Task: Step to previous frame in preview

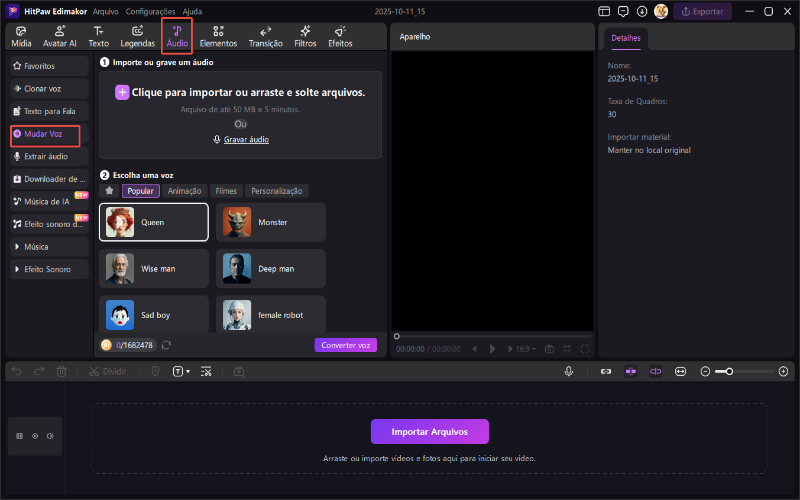Action: point(474,349)
